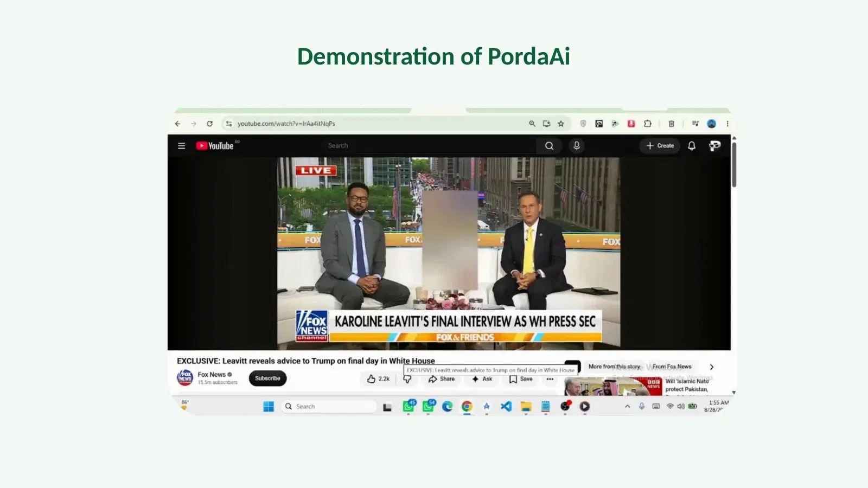Image resolution: width=868 pixels, height=488 pixels.
Task: Click the page vertical scrollbar thumb
Action: tap(734, 164)
